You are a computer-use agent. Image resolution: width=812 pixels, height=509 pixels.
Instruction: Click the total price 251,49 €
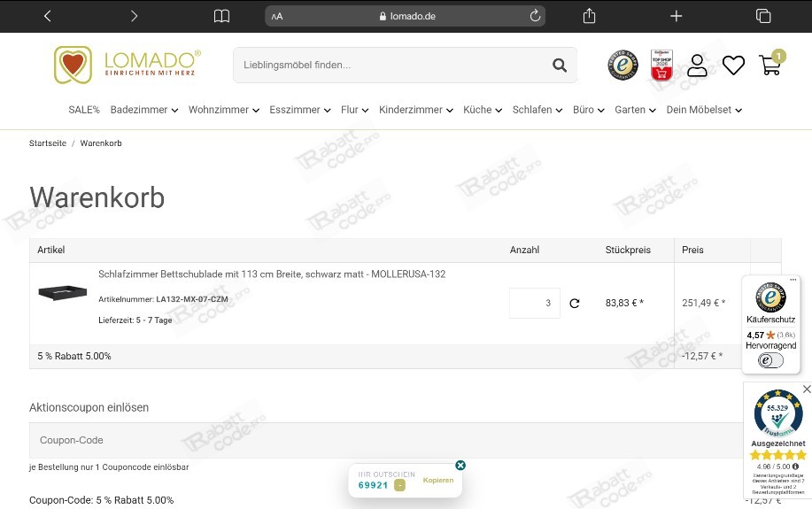tap(704, 303)
